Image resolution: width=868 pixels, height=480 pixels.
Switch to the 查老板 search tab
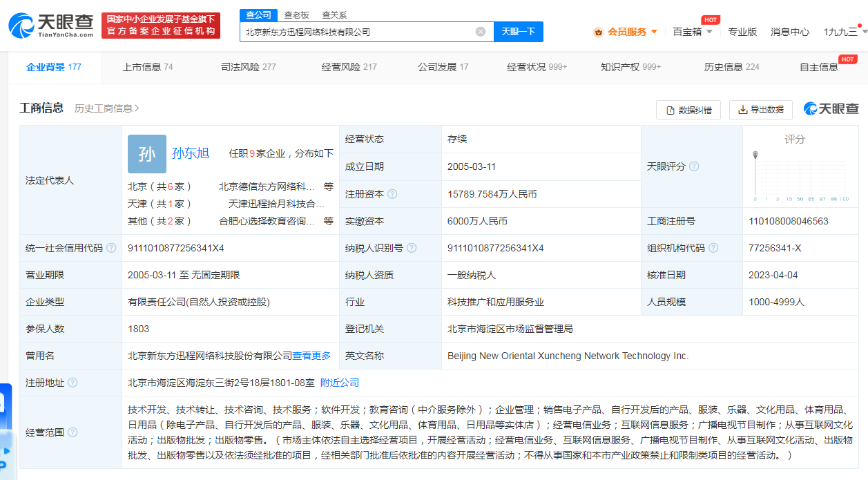tap(297, 15)
